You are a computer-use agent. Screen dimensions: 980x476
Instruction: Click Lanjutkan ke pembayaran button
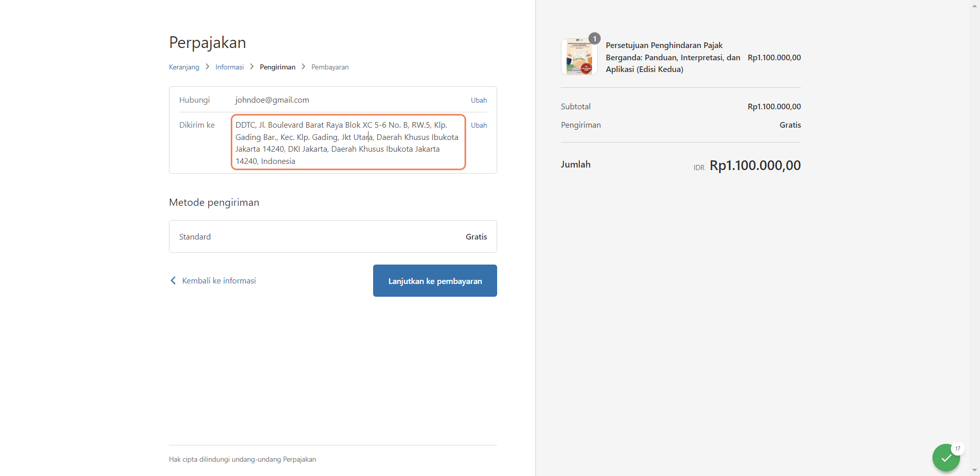pyautogui.click(x=435, y=280)
